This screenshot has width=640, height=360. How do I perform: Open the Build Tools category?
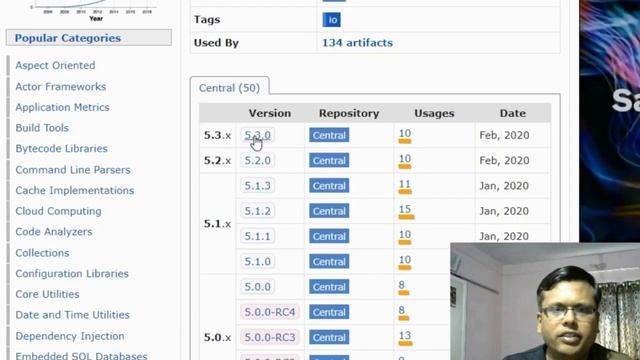(x=42, y=128)
